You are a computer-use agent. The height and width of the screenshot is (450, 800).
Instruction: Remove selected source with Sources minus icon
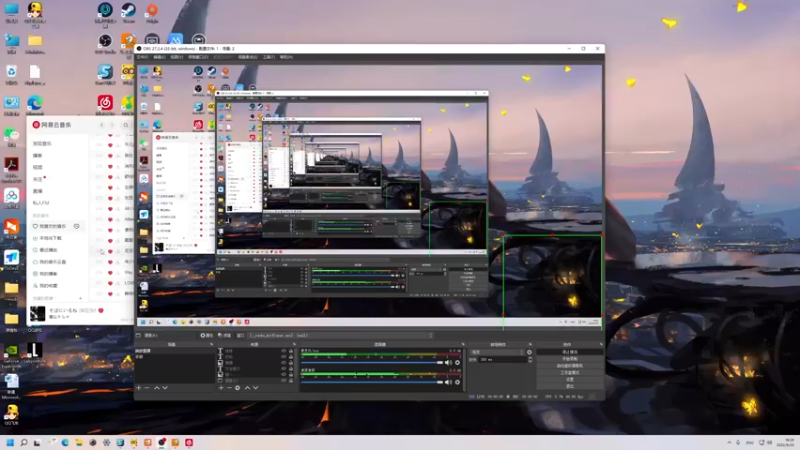229,388
